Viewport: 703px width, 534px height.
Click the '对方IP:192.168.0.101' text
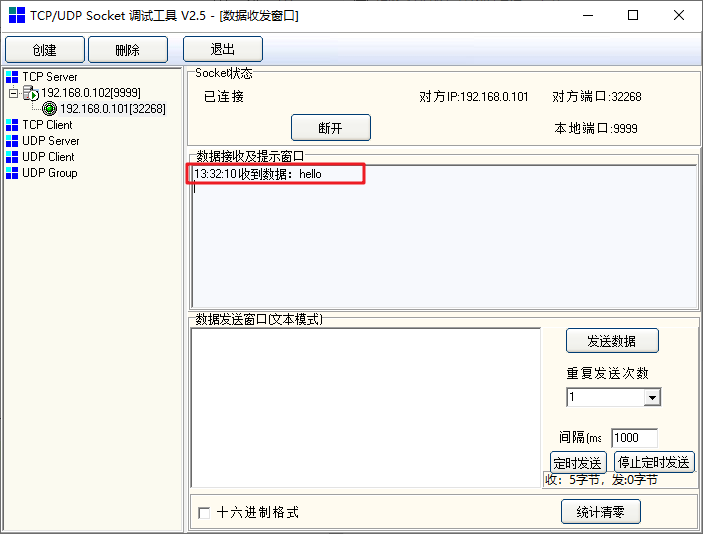pos(474,97)
